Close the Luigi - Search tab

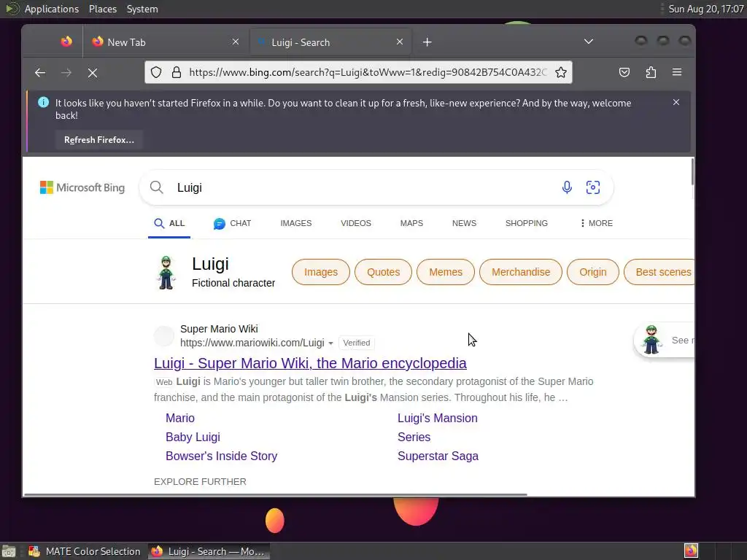[400, 42]
